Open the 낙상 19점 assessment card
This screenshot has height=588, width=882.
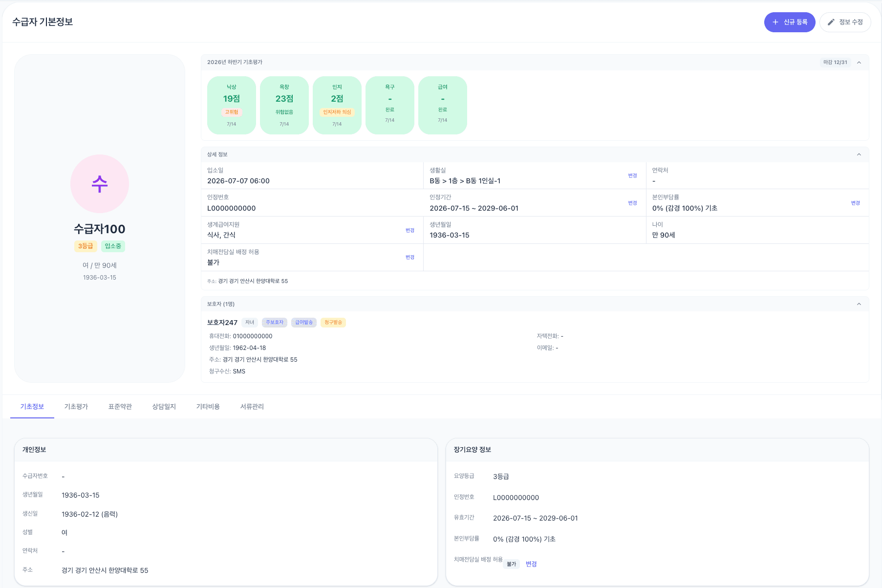tap(232, 105)
